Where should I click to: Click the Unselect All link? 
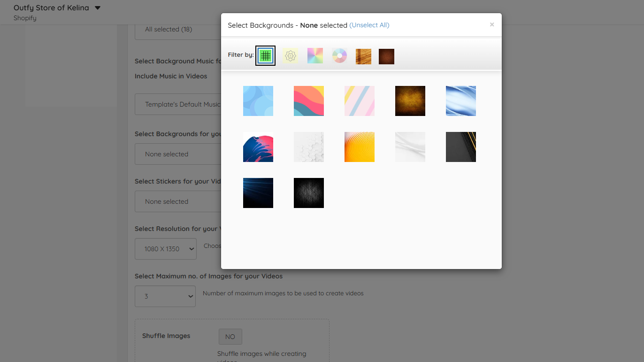(x=369, y=25)
